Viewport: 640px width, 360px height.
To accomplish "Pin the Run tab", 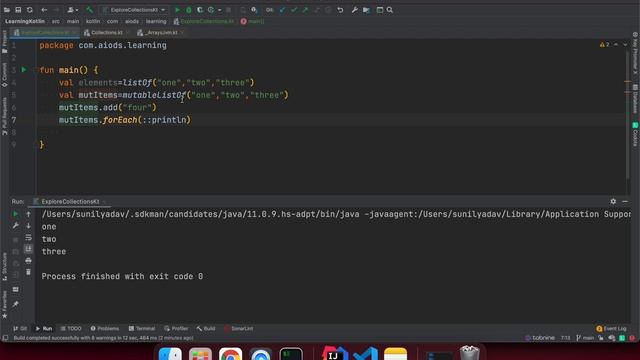I will coord(16,304).
